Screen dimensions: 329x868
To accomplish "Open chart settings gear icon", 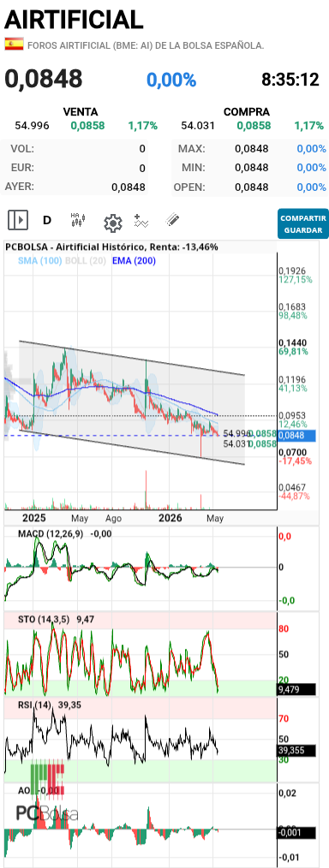I will click(113, 223).
